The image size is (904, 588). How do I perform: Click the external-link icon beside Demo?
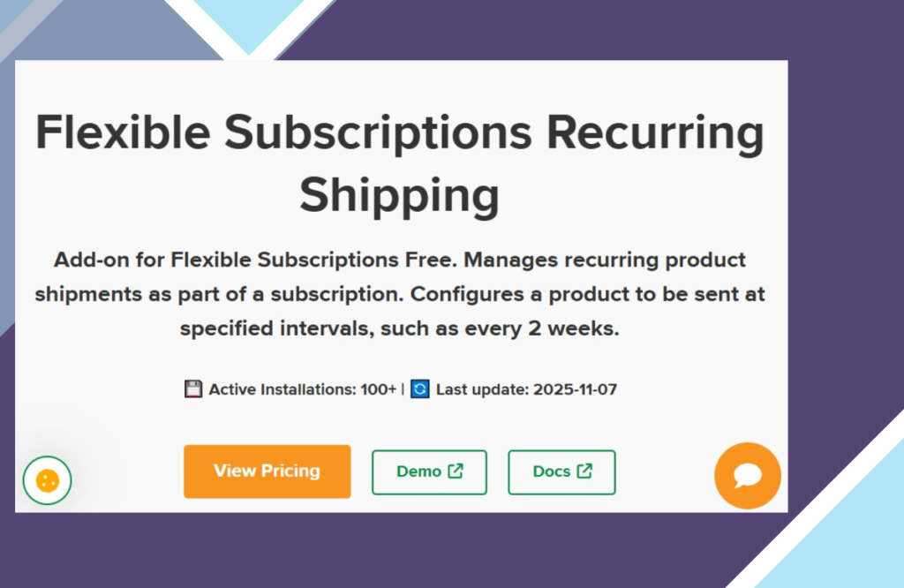coord(456,471)
